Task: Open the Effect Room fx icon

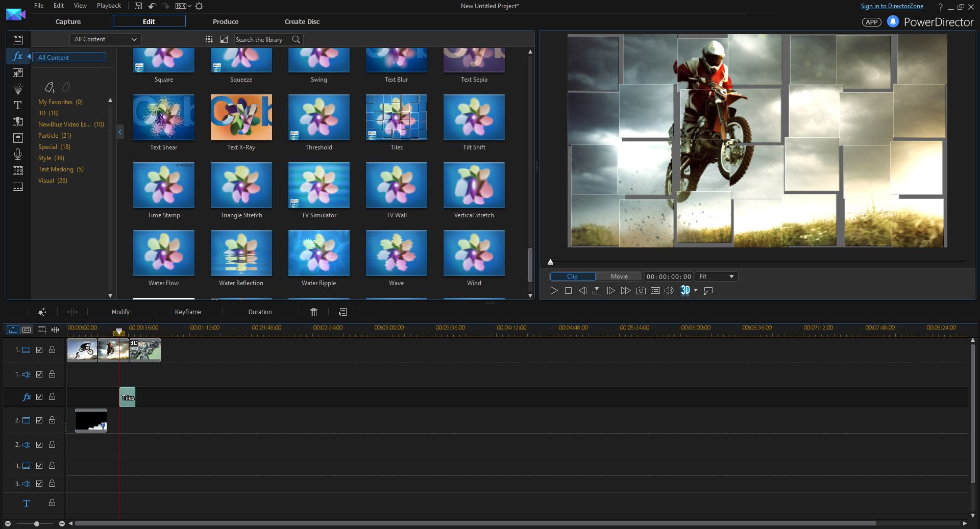Action: (x=18, y=57)
